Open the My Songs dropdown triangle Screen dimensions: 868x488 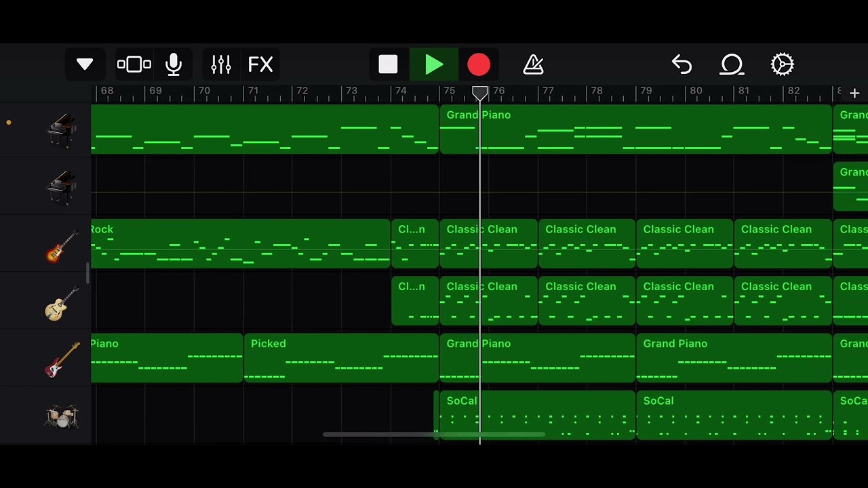[85, 64]
